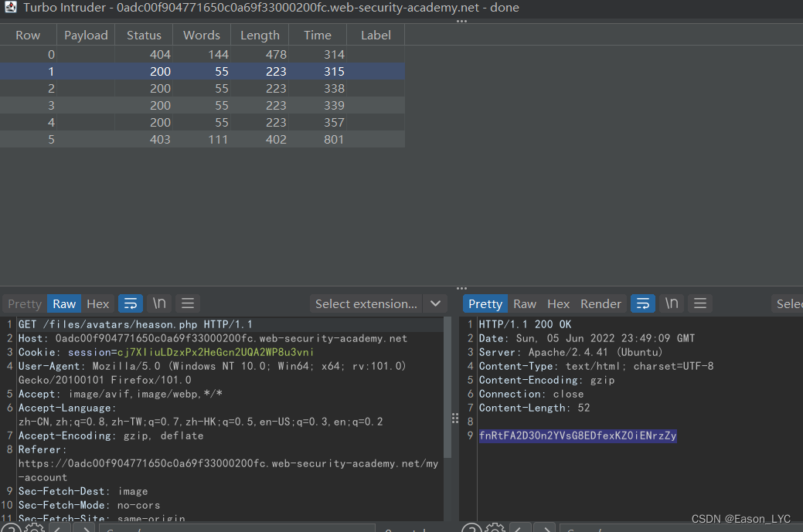Select row 5 with 403 status
The image size is (803, 532).
point(201,140)
